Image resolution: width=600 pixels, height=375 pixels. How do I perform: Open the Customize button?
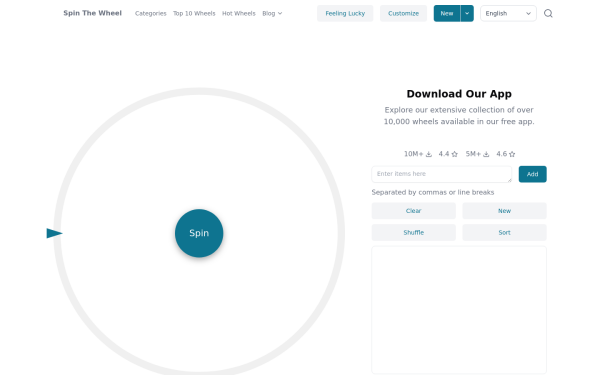point(403,13)
